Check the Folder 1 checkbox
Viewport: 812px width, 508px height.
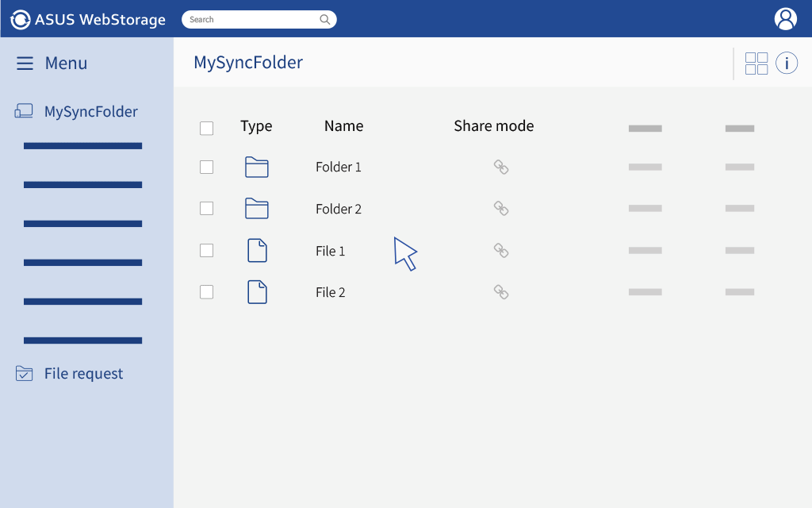(207, 167)
